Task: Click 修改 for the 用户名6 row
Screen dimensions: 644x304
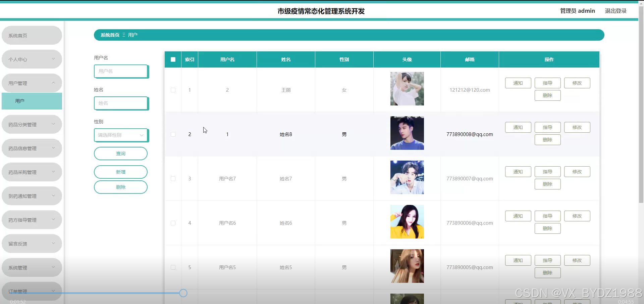Action: [x=577, y=216]
